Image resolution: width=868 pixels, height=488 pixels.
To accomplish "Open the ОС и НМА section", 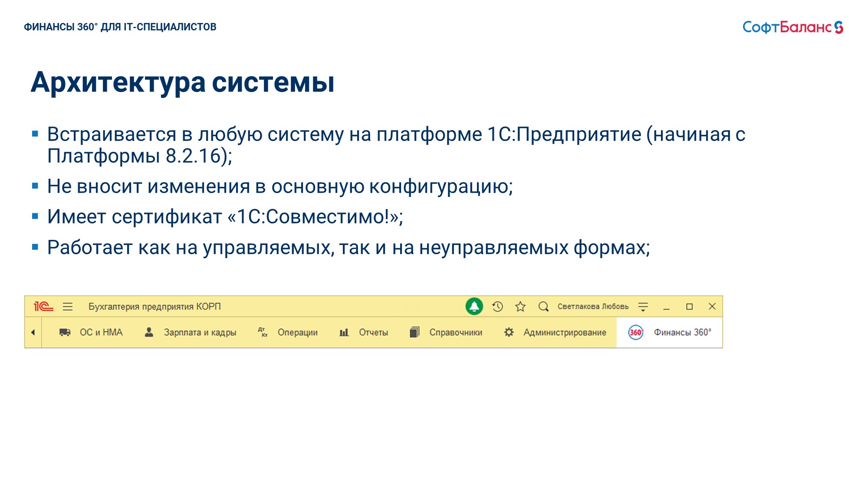I will (101, 332).
